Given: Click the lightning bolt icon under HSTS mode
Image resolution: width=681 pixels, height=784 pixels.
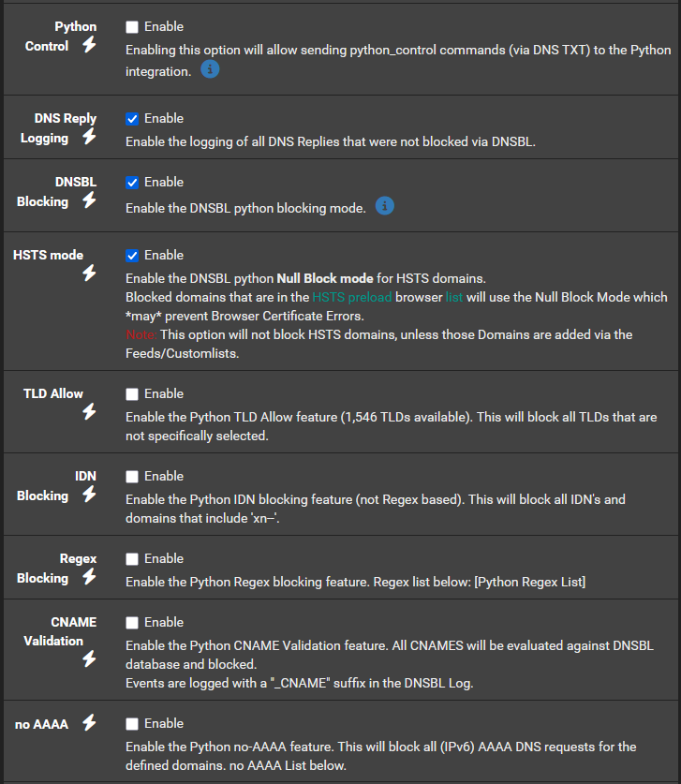Looking at the screenshot, I should pyautogui.click(x=89, y=274).
